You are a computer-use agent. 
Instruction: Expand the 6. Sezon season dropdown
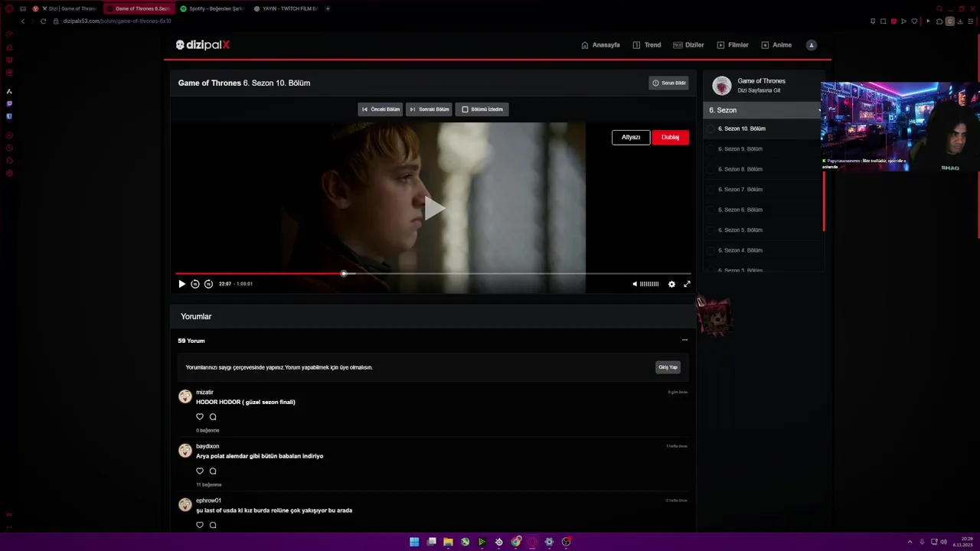pos(763,110)
